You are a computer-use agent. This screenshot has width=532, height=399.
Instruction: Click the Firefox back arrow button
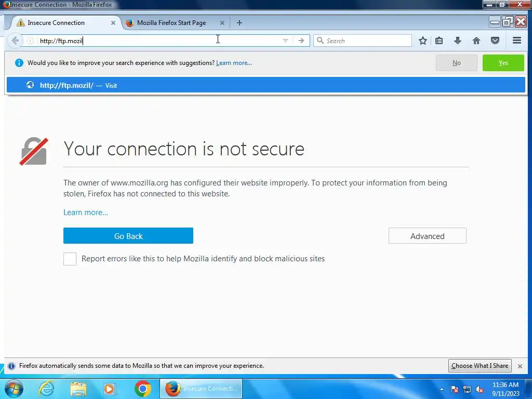(15, 41)
